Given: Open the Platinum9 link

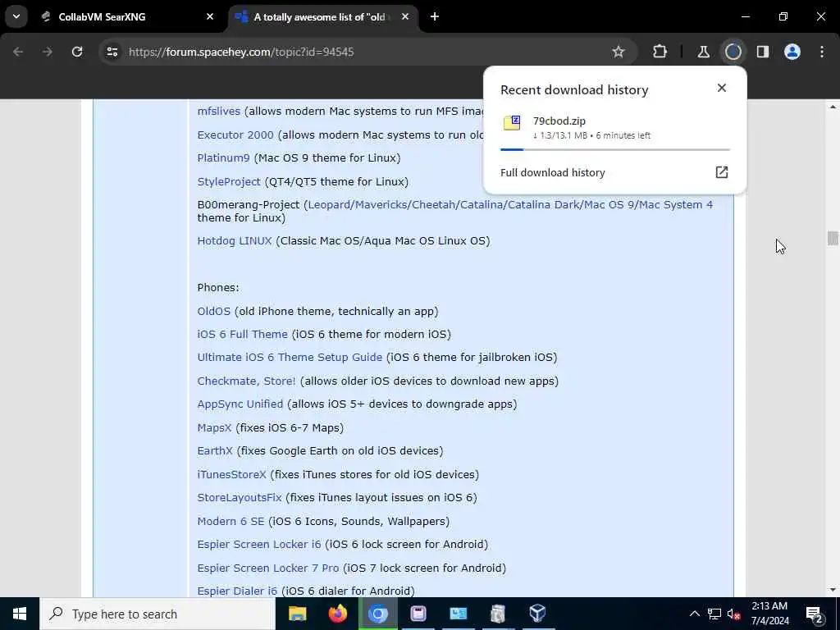Looking at the screenshot, I should click(x=223, y=158).
